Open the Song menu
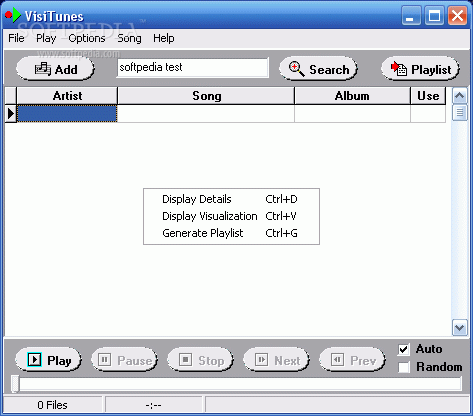 pyautogui.click(x=129, y=38)
